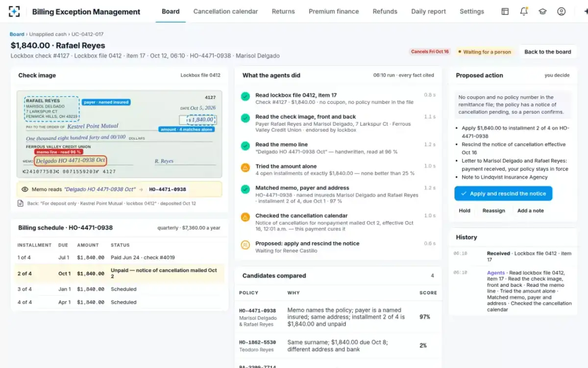588x368 pixels.
Task: Click the warning icon beside Checked the cancellation calendar
Action: [x=245, y=217]
